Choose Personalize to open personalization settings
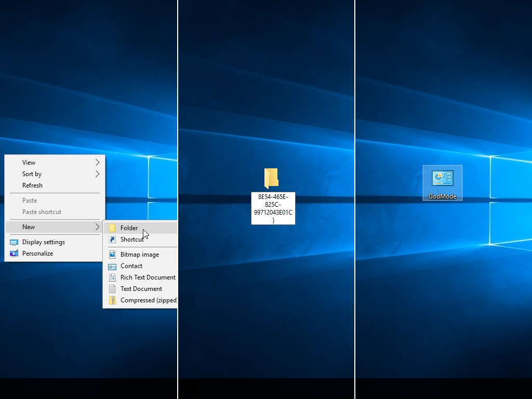532x399 pixels. tap(37, 253)
